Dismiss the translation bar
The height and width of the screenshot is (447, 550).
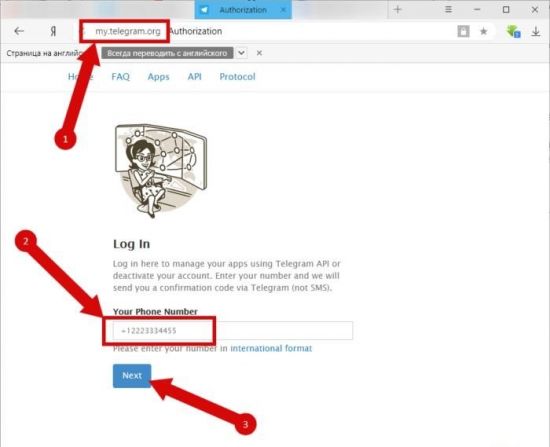[259, 53]
